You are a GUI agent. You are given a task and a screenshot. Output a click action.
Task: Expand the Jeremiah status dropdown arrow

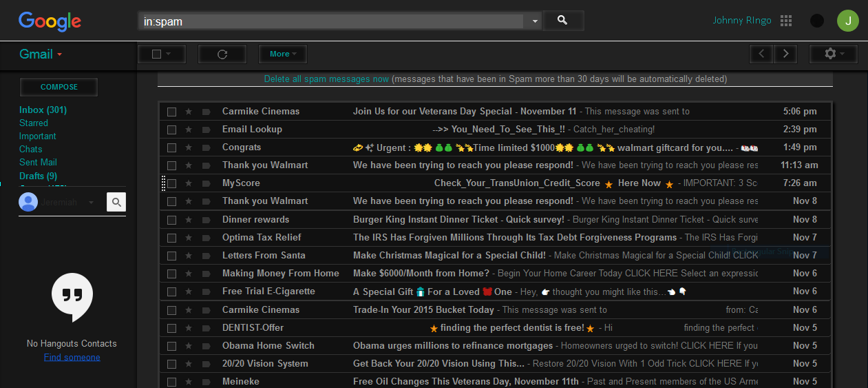[91, 203]
